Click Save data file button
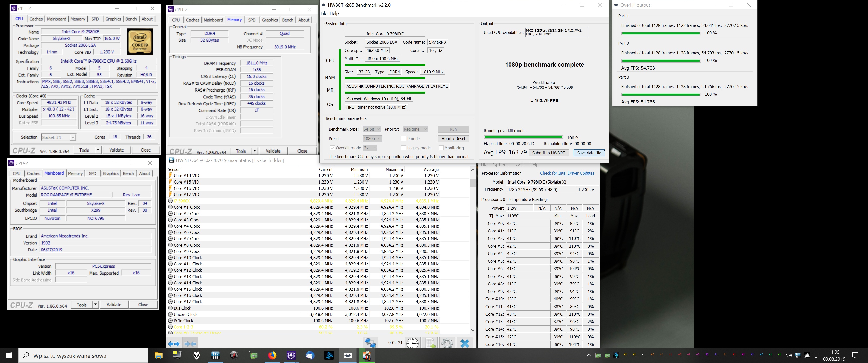Screen dimensions: 868x363 589,153
